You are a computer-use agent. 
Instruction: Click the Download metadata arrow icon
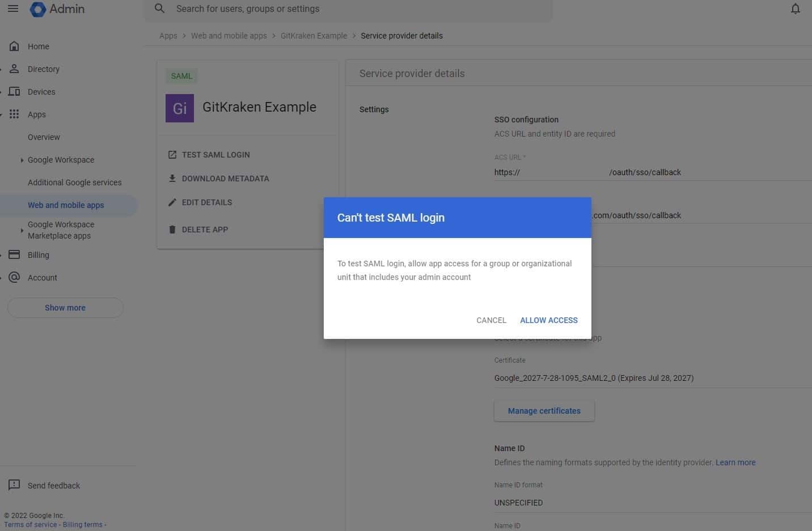click(x=172, y=179)
